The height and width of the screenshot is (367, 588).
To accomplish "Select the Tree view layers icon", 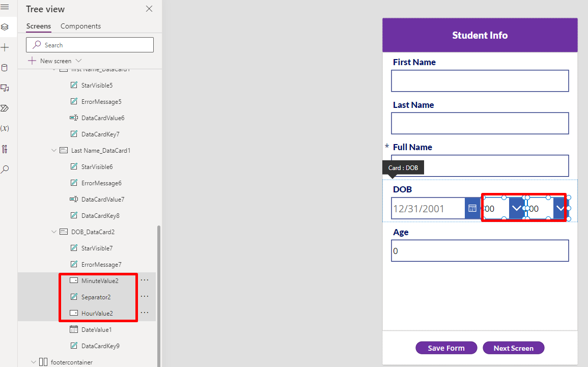I will [x=5, y=27].
